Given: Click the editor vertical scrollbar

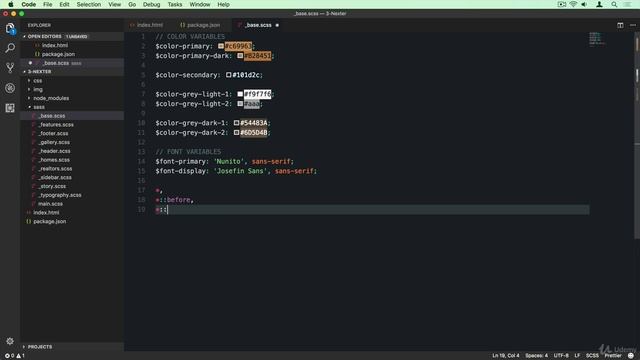Looking at the screenshot, I should coord(637,135).
